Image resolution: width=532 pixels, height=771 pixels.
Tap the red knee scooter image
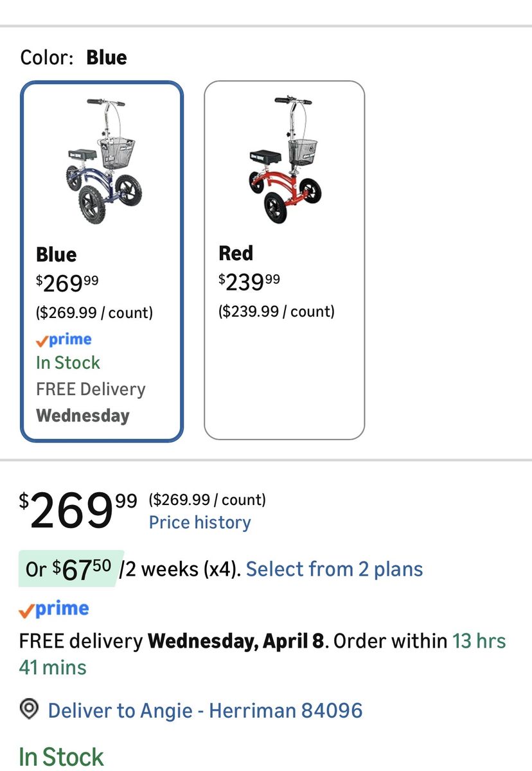[x=285, y=161]
